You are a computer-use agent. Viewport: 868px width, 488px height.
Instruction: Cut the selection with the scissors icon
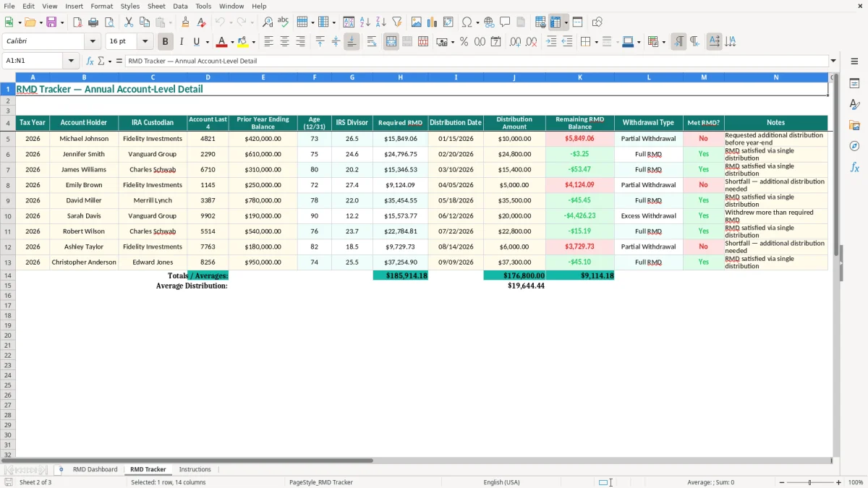click(129, 22)
